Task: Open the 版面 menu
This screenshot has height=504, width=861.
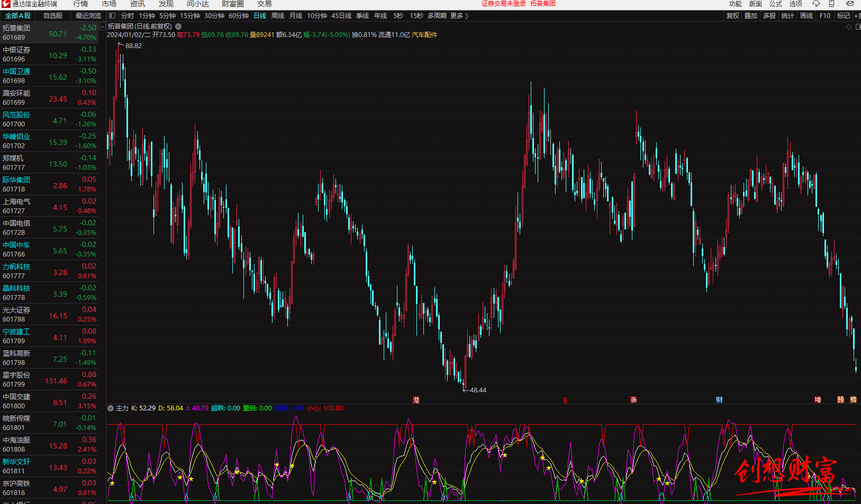Action: coord(756,4)
